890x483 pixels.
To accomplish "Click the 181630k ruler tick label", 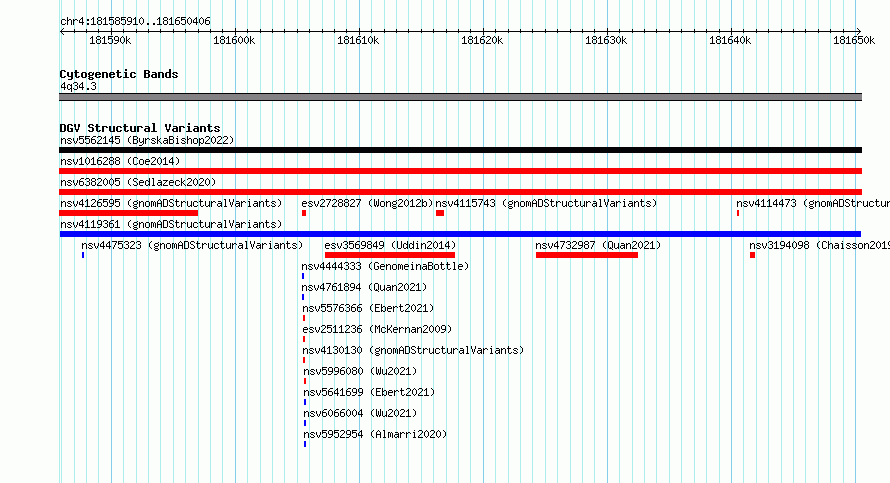I will click(x=606, y=40).
